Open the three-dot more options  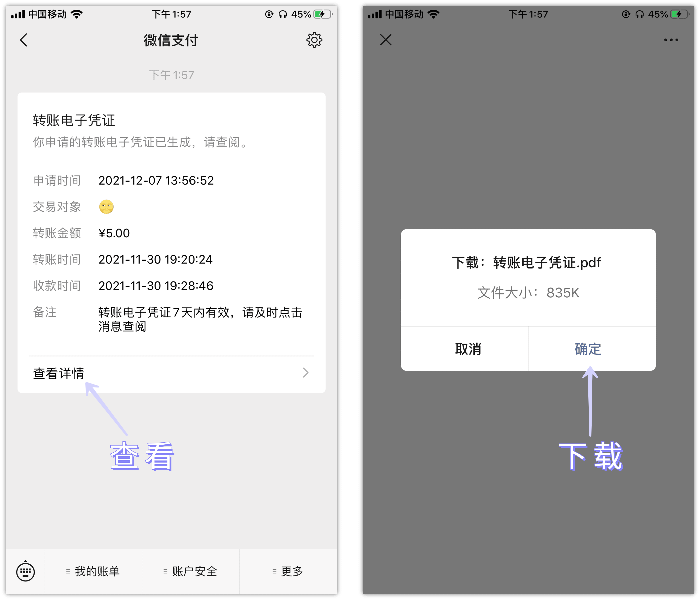click(671, 40)
